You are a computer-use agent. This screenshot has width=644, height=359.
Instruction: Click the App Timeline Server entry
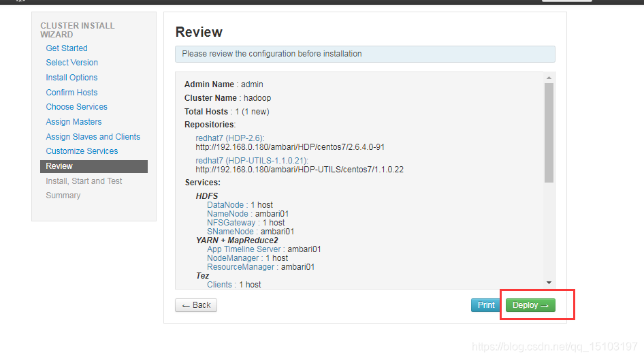pyautogui.click(x=263, y=249)
